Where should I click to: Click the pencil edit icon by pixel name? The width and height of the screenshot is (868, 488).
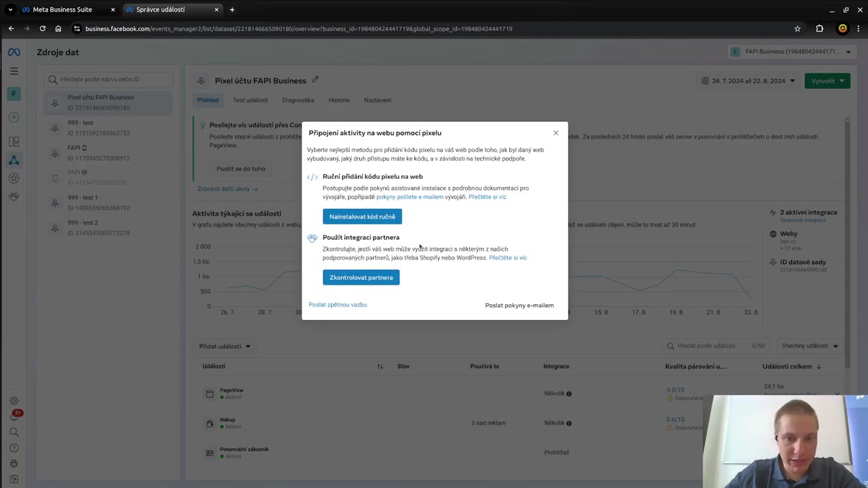tap(315, 80)
